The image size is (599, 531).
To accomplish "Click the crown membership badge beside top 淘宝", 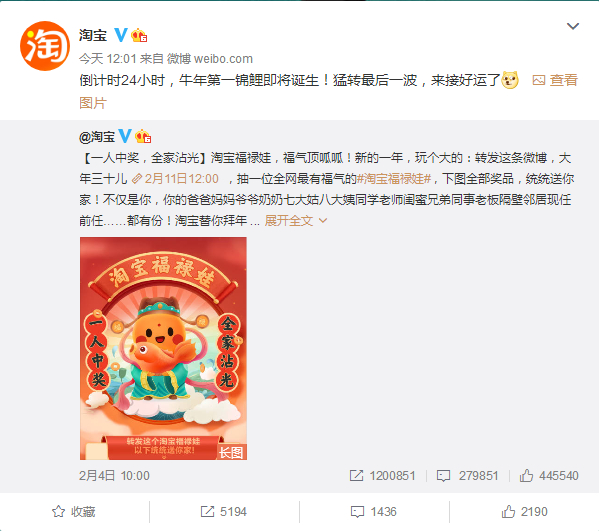I will (x=139, y=36).
